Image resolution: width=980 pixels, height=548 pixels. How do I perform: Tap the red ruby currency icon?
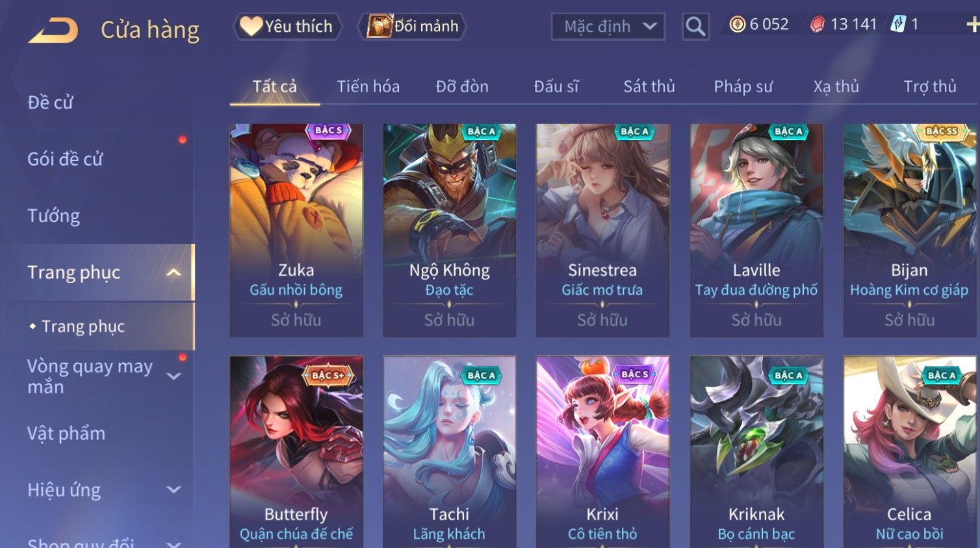pos(818,25)
